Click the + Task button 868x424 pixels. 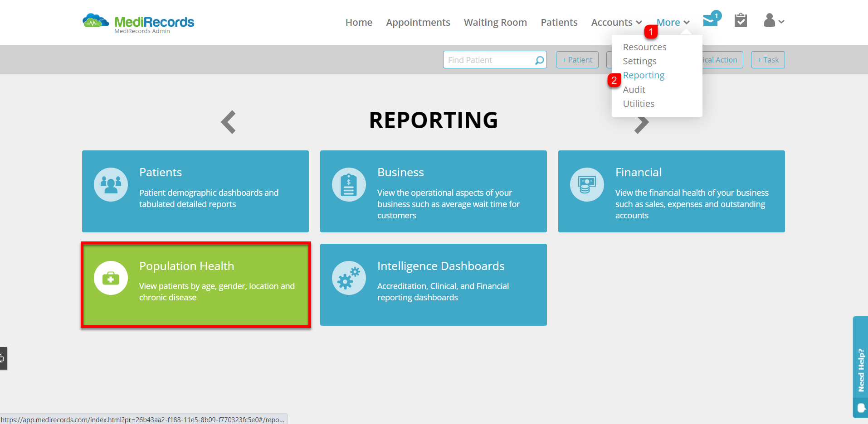[x=768, y=60]
